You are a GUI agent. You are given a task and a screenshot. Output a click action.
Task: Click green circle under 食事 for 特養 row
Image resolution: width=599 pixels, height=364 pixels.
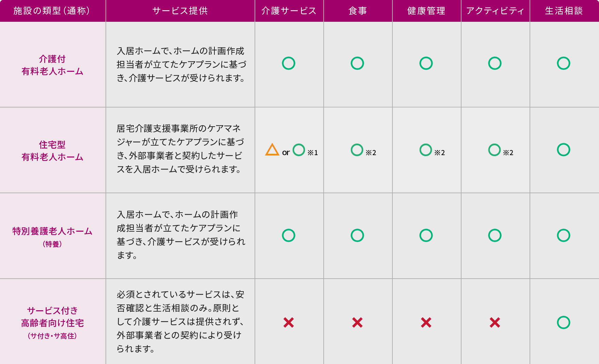[x=357, y=235]
